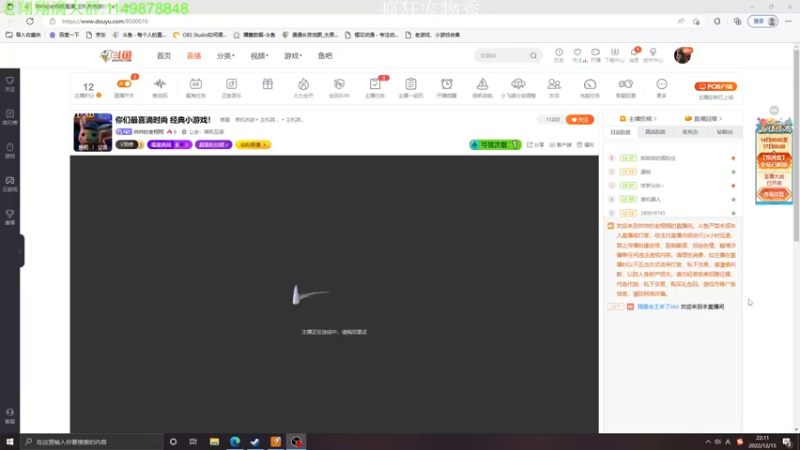This screenshot has width=800, height=450.
Task: Click the yellow 钻粉 badge button
Action: [253, 145]
